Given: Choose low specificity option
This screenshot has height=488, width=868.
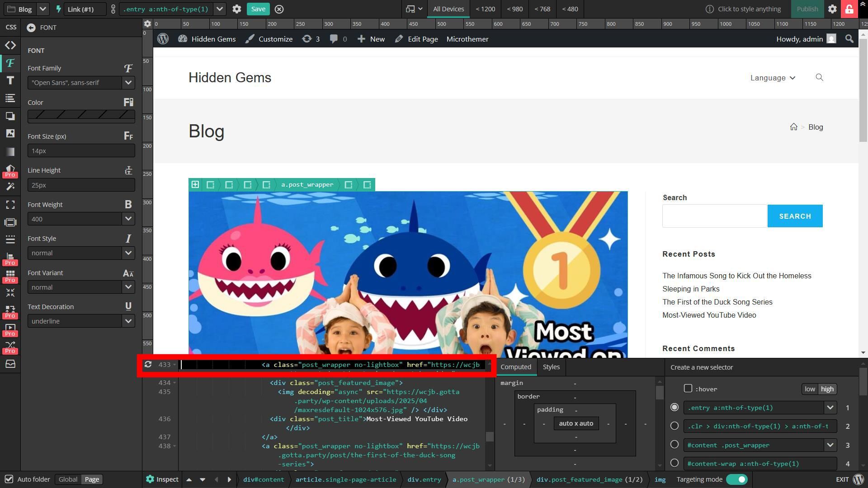Looking at the screenshot, I should (810, 389).
